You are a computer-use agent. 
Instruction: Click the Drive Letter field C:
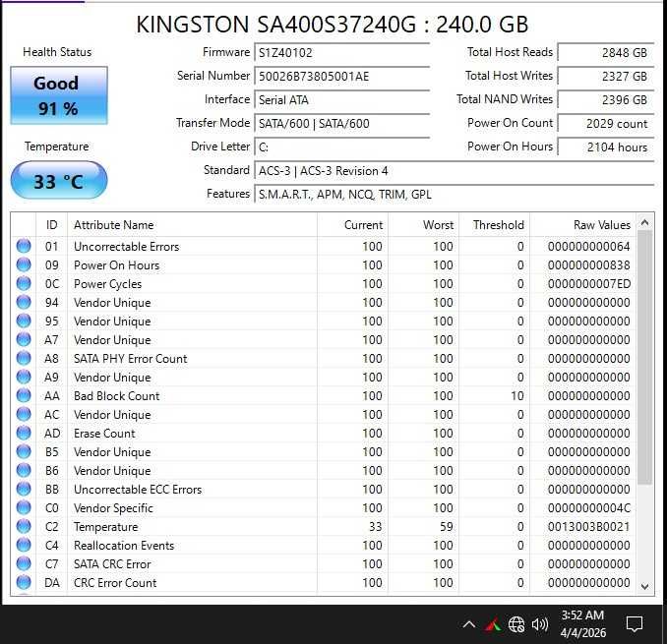click(342, 147)
